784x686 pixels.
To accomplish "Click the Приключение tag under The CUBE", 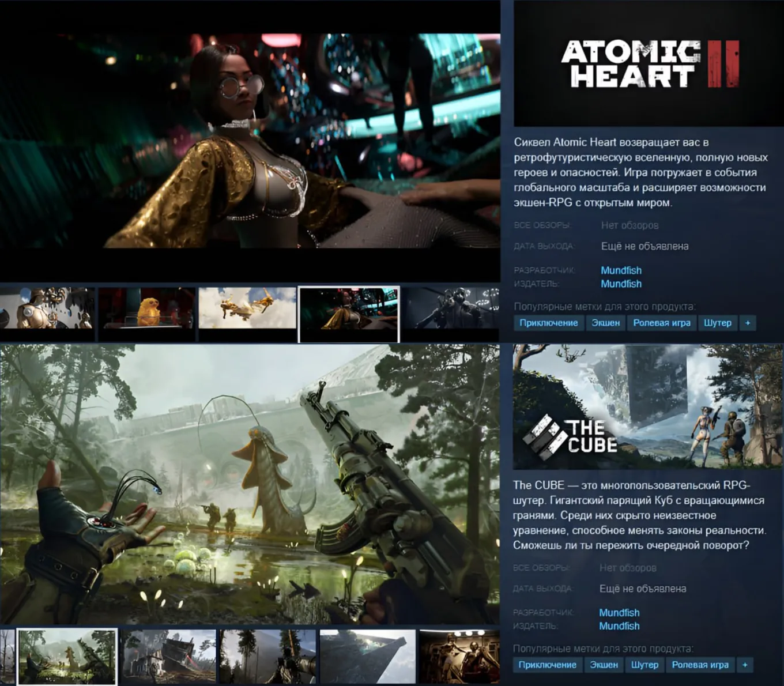I will (548, 665).
